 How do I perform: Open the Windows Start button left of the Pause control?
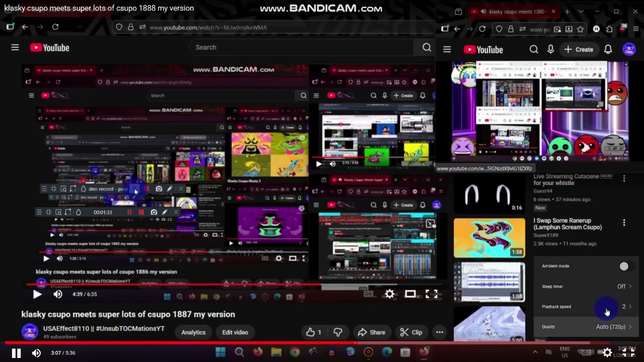(220, 352)
